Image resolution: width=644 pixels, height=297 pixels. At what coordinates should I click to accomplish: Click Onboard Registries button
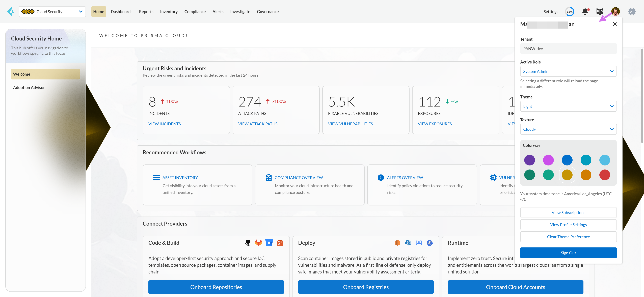click(366, 287)
